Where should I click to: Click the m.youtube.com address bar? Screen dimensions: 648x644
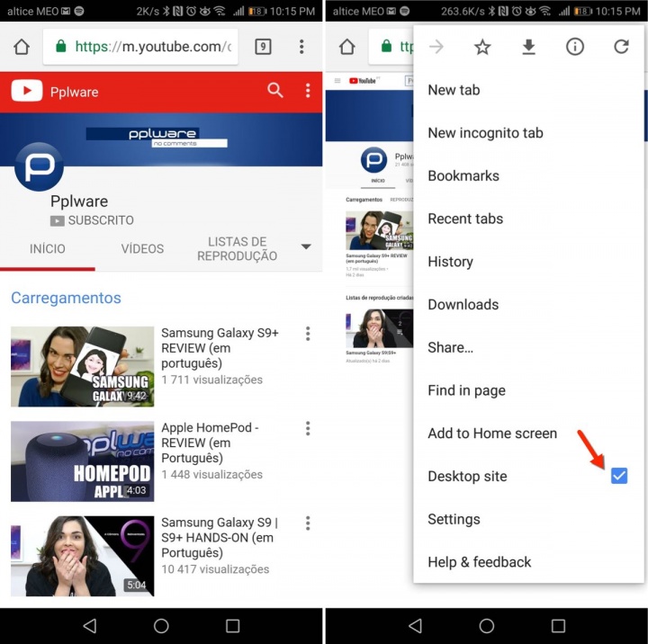pyautogui.click(x=140, y=47)
